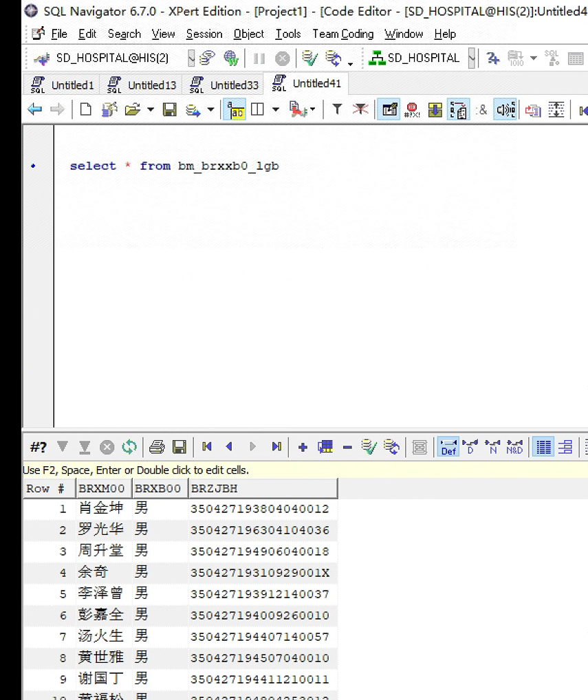Toggle the speaker sound-wave toolbar button
This screenshot has height=700, width=588.
(505, 109)
